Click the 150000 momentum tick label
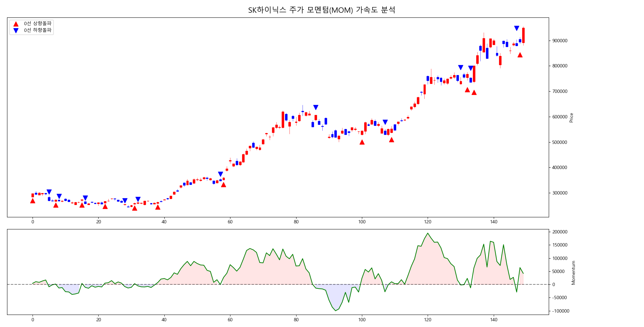The width and height of the screenshot is (644, 327). point(560,245)
